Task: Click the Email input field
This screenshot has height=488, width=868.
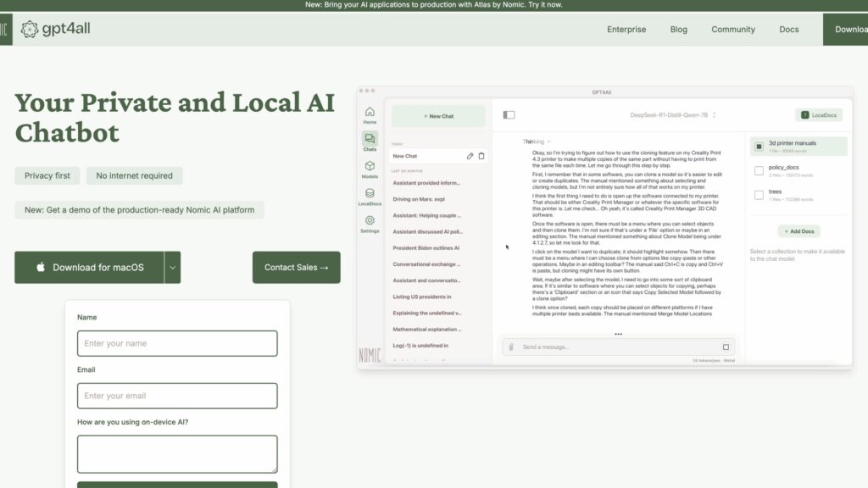Action: [177, 396]
